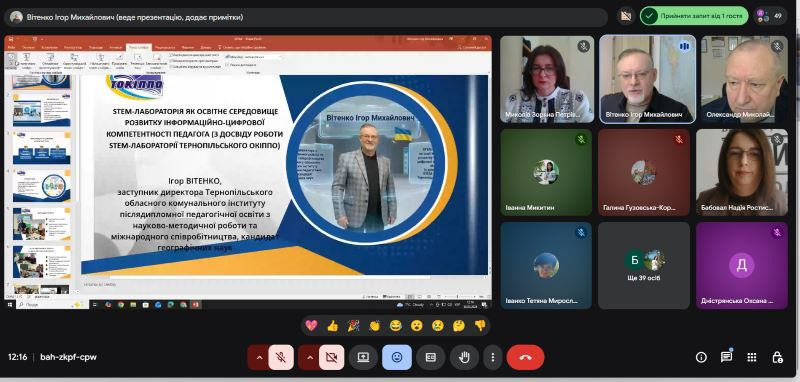Viewport: 800px width, 382px height.
Task: Expand the video settings arrow
Action: 309,358
